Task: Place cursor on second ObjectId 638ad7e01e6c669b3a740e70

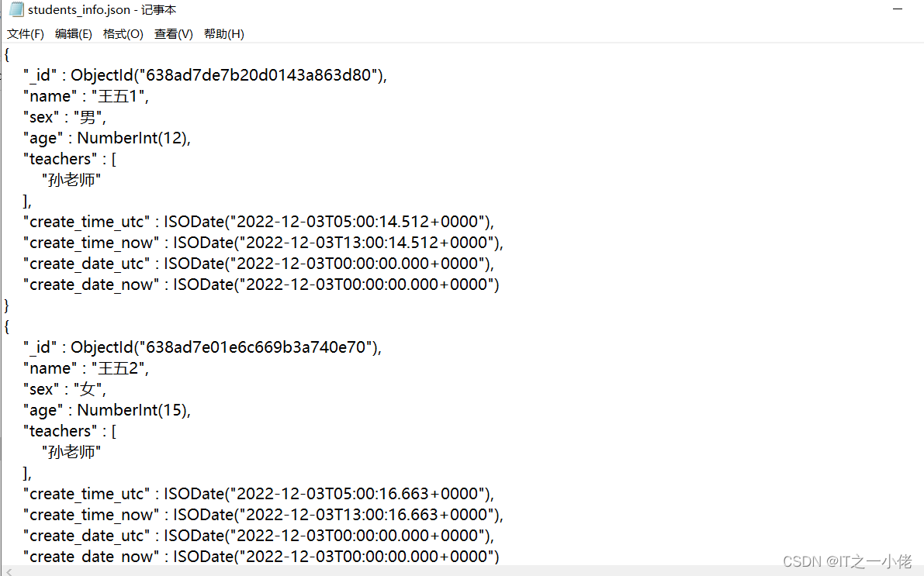Action: 256,347
